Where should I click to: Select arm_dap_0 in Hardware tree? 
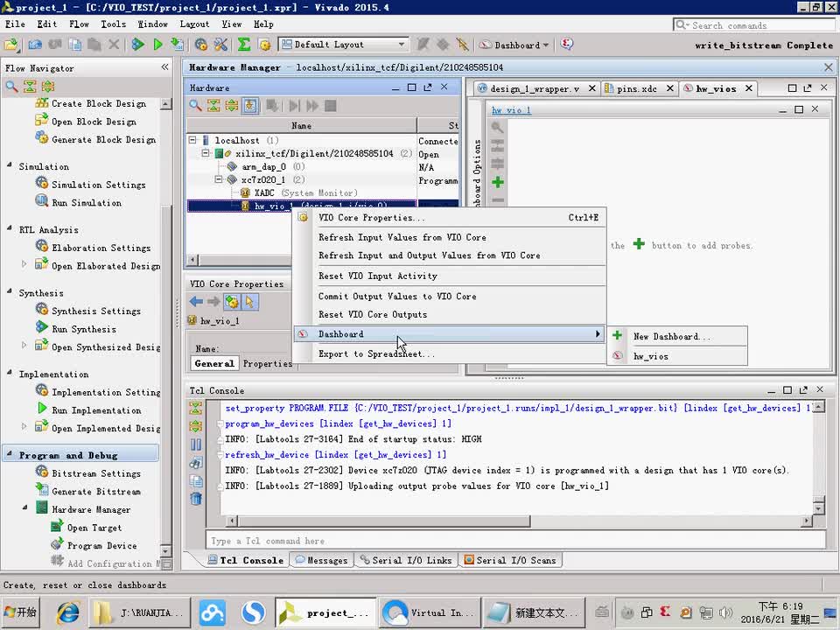pos(263,166)
